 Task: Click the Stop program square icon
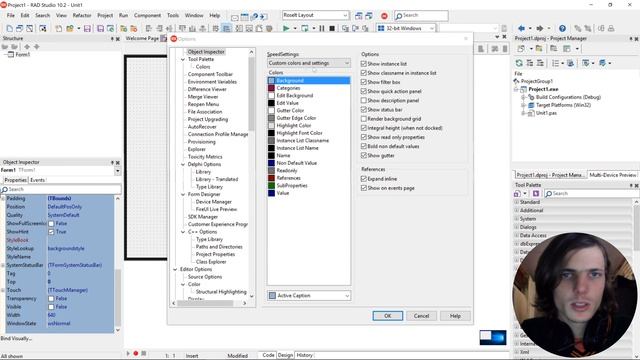[332, 29]
